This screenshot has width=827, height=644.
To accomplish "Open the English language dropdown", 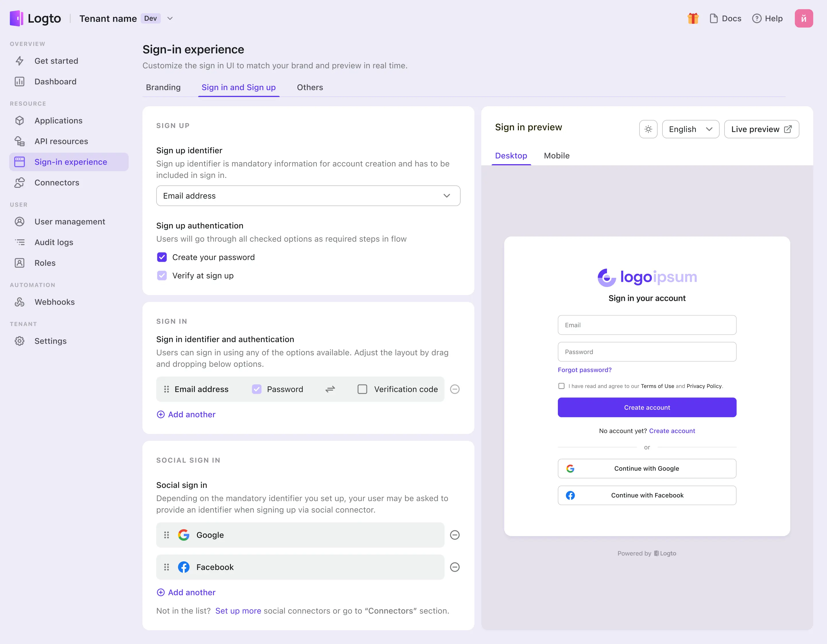I will tap(690, 129).
